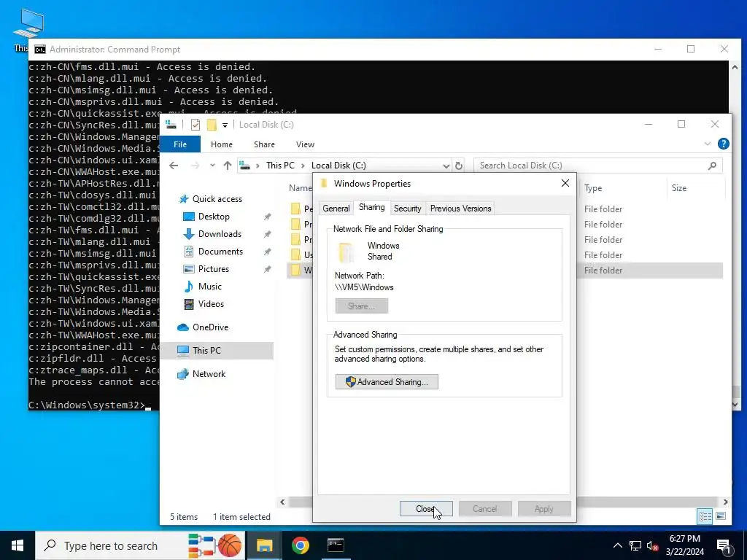Switch to Large icons view layout icon
Screen dimensions: 747x560
coord(721,516)
